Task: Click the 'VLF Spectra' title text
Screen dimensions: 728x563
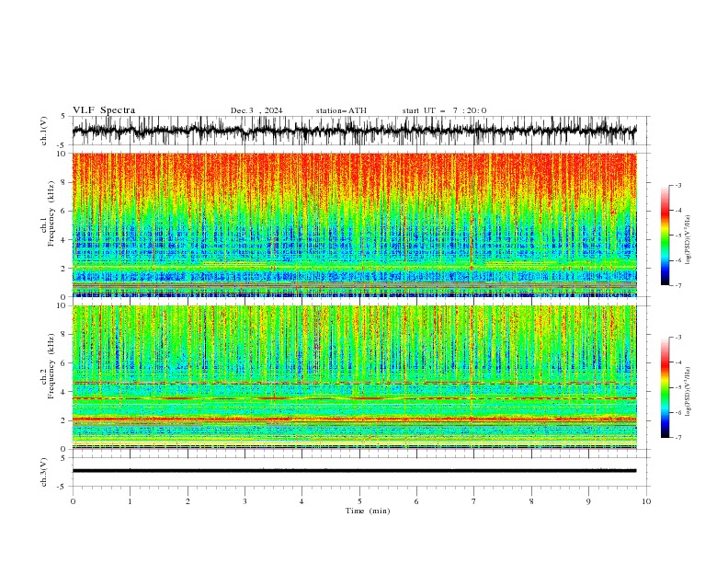Action: pyautogui.click(x=104, y=110)
